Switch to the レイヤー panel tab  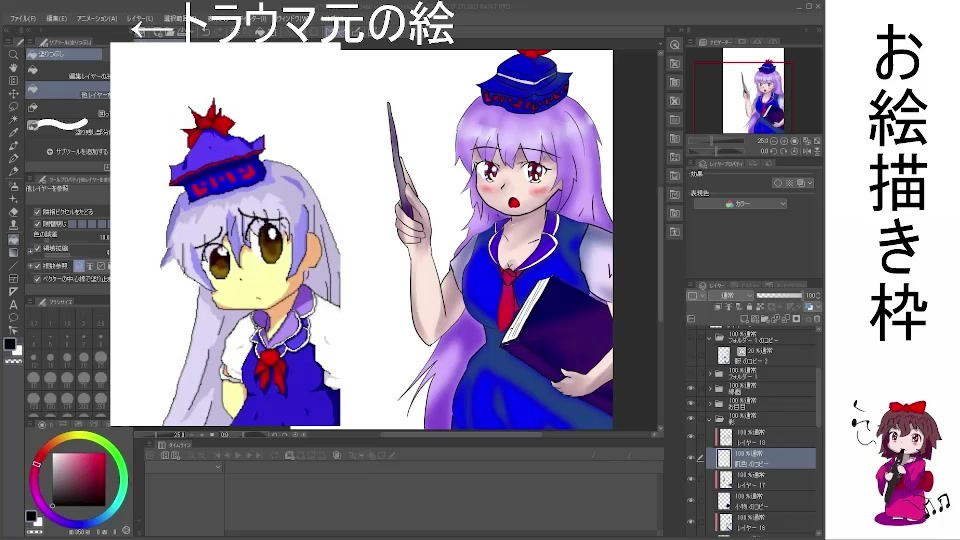click(710, 285)
